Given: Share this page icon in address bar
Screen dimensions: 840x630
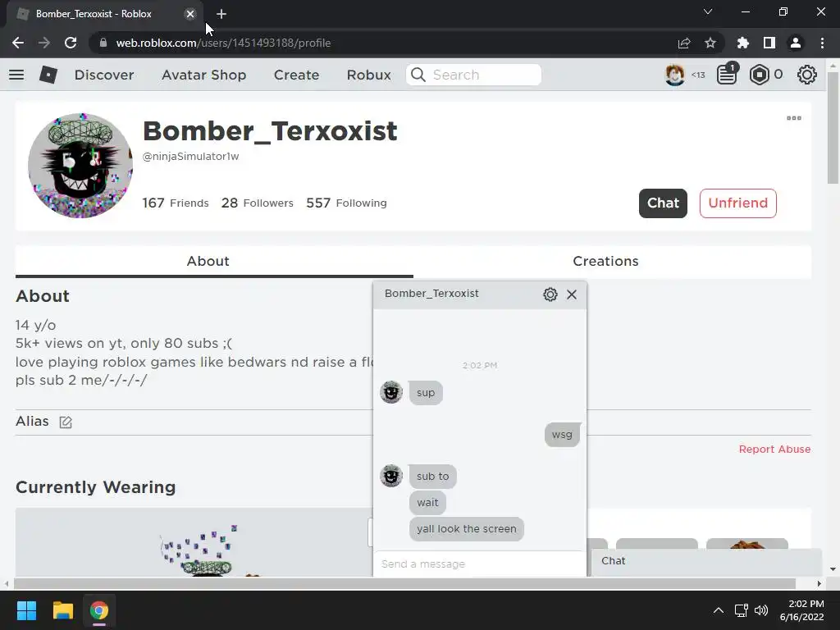Looking at the screenshot, I should tap(684, 43).
